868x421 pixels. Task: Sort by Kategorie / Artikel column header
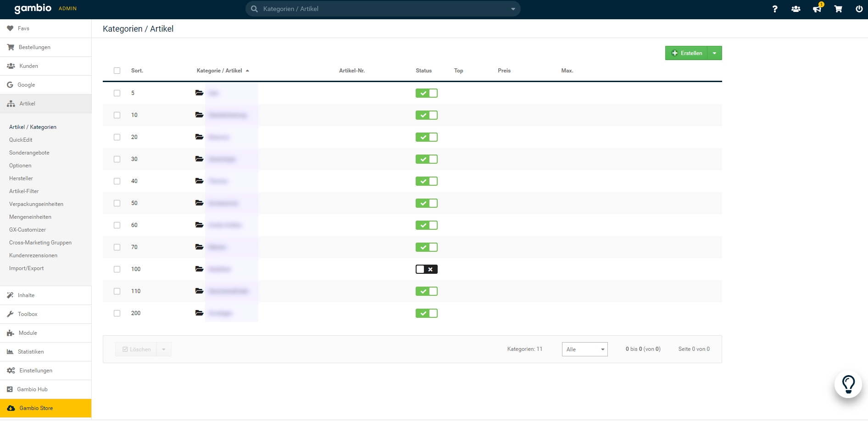(219, 71)
